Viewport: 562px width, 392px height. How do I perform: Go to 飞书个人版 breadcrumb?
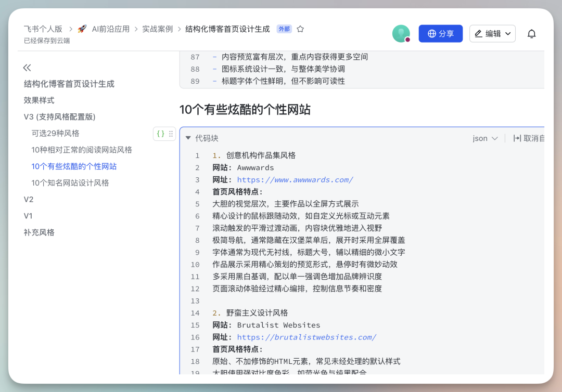[43, 29]
